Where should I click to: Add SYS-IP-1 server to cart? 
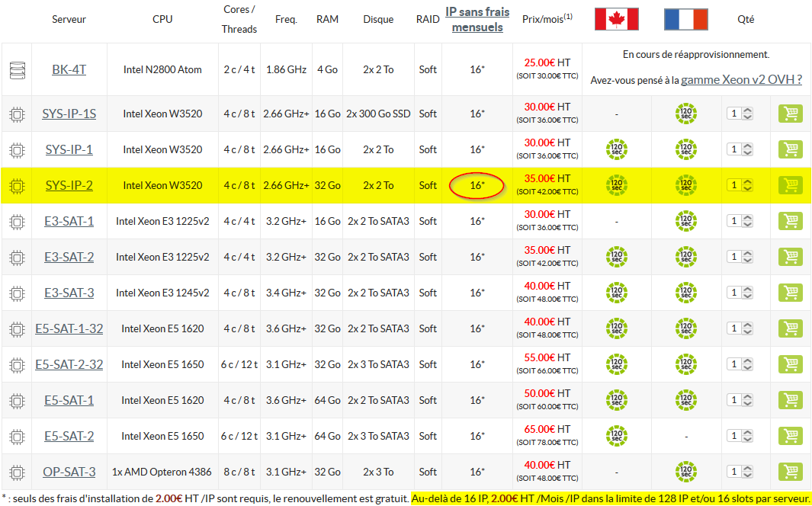790,149
